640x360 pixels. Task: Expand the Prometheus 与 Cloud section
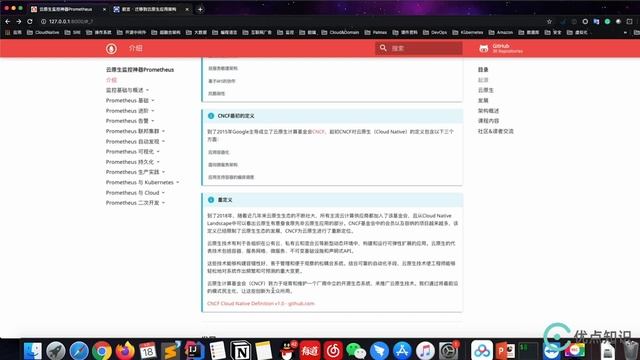point(136,192)
